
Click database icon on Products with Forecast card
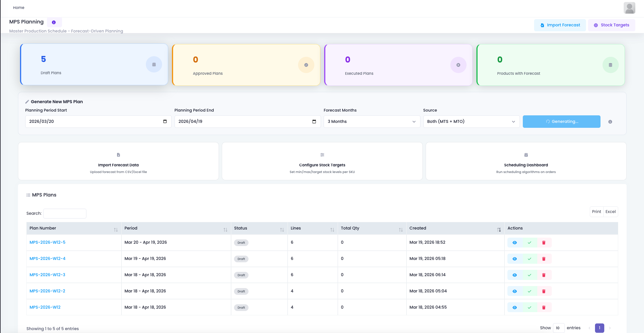click(x=610, y=65)
